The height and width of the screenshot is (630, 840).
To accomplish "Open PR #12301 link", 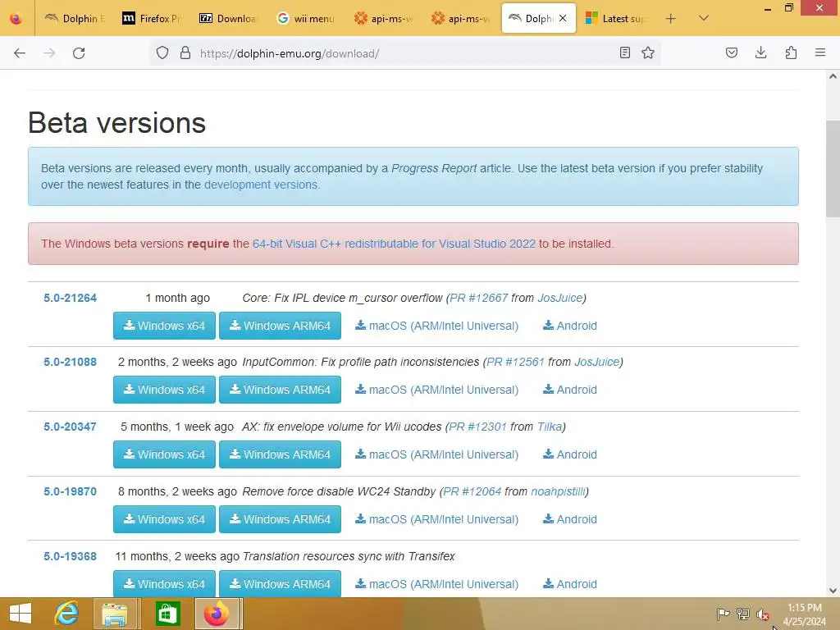I will pyautogui.click(x=477, y=427).
